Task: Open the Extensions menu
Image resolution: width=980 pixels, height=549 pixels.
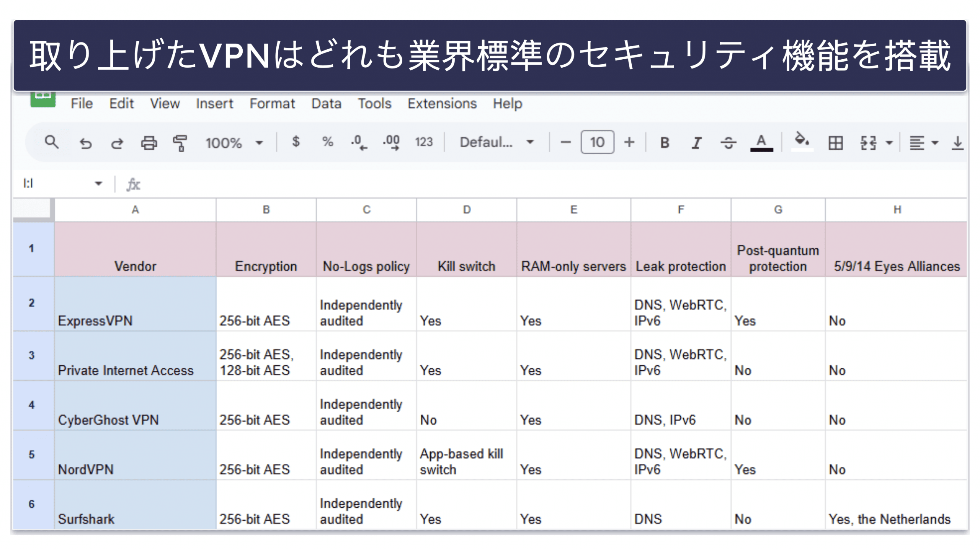Action: click(x=442, y=103)
